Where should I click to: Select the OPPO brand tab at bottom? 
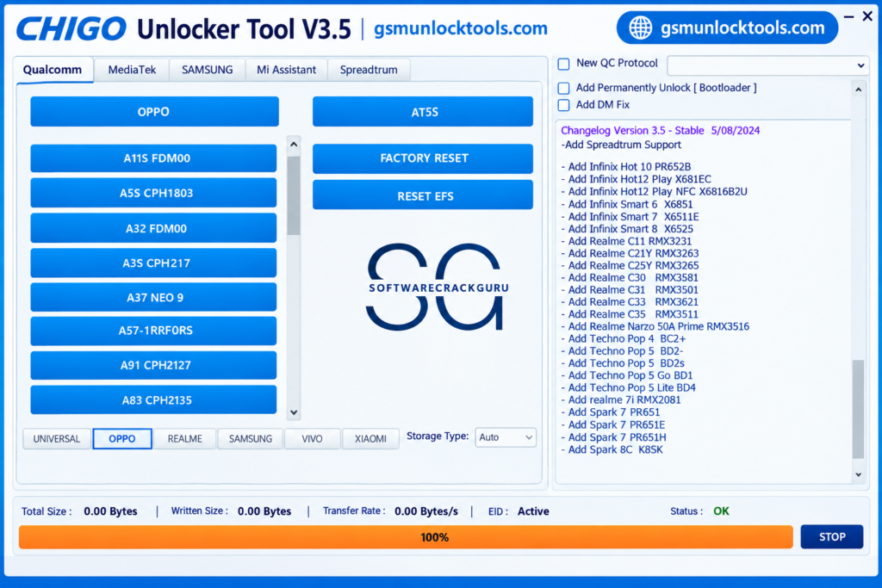[x=122, y=439]
